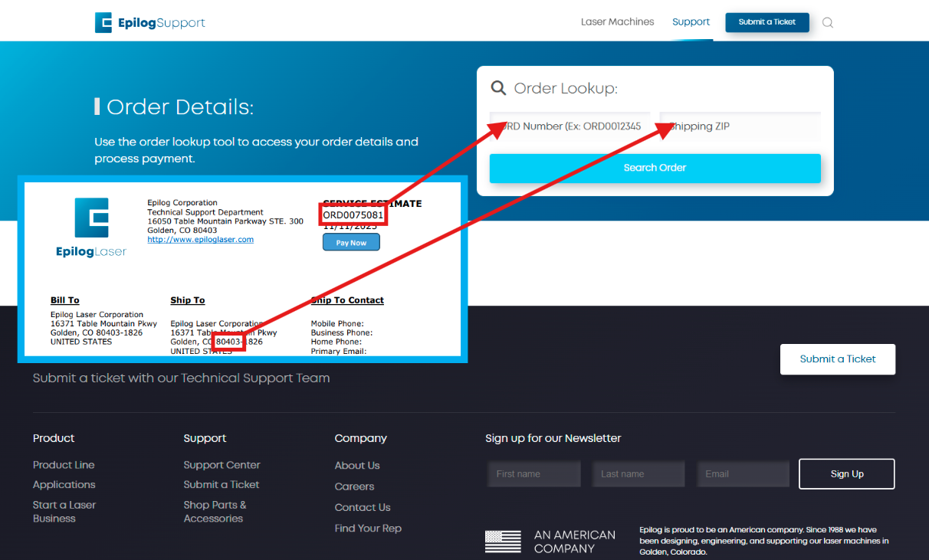Image resolution: width=929 pixels, height=560 pixels.
Task: Click the American flag icon in the footer
Action: (x=504, y=542)
